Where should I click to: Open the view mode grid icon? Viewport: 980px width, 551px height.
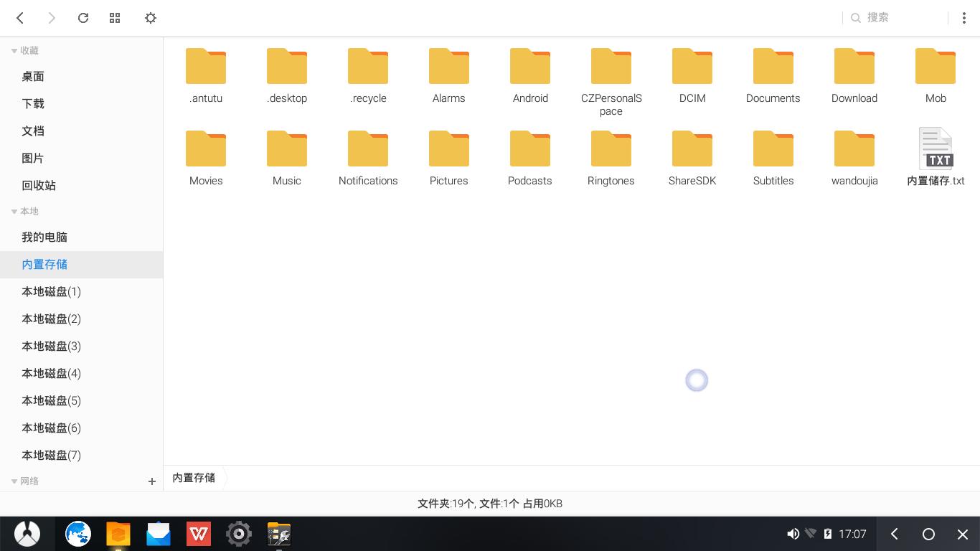coord(115,18)
